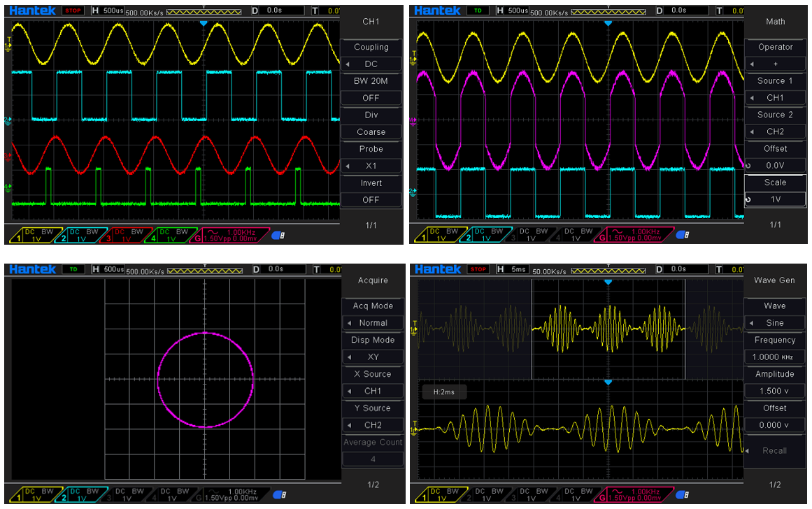
Task: Switch the Div setting from Coarse
Action: (371, 132)
